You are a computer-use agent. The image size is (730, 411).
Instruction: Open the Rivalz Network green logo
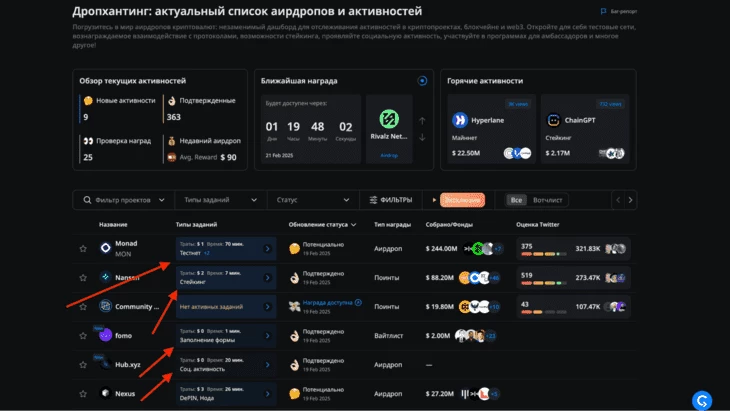click(x=389, y=119)
